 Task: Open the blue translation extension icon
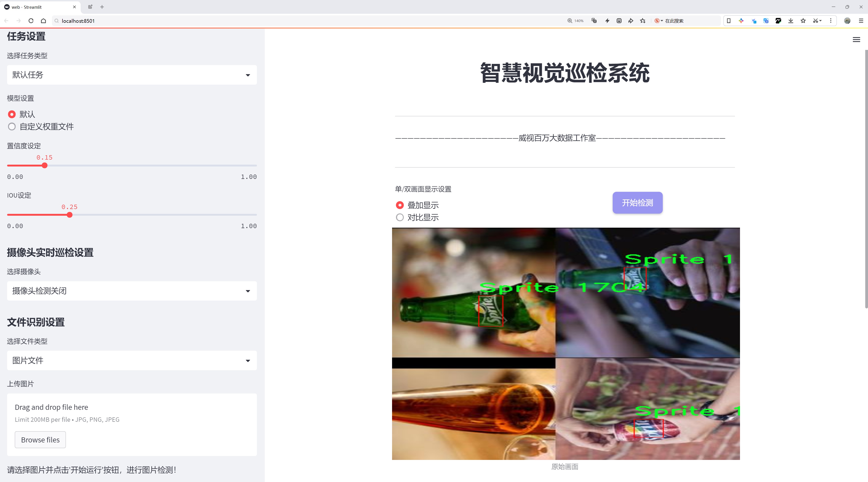(x=766, y=20)
